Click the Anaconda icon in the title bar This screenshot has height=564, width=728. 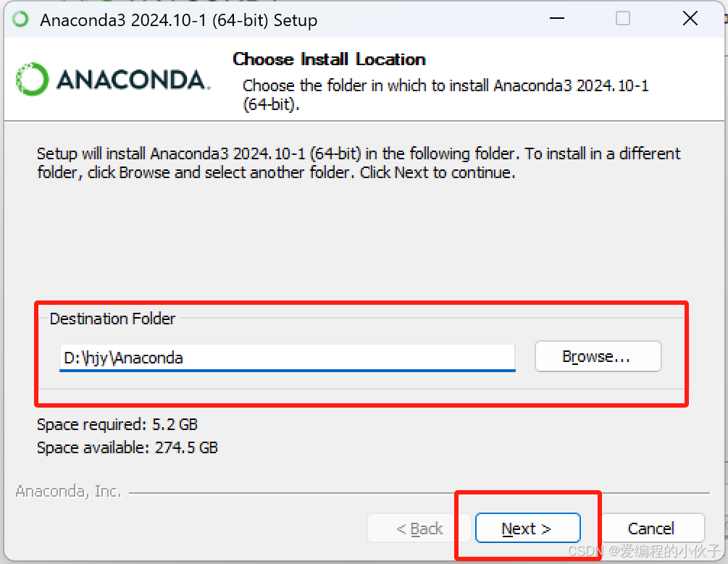(x=21, y=20)
